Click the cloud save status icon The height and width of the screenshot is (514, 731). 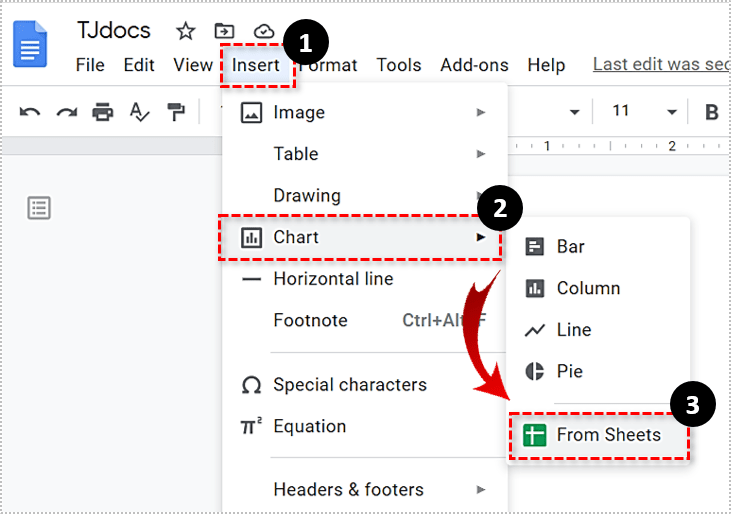click(x=264, y=31)
